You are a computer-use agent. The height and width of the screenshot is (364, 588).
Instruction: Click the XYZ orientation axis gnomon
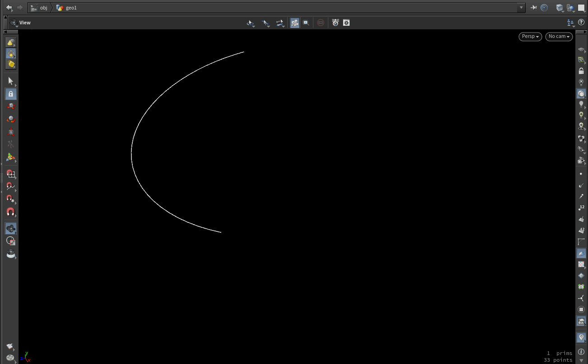(25, 357)
